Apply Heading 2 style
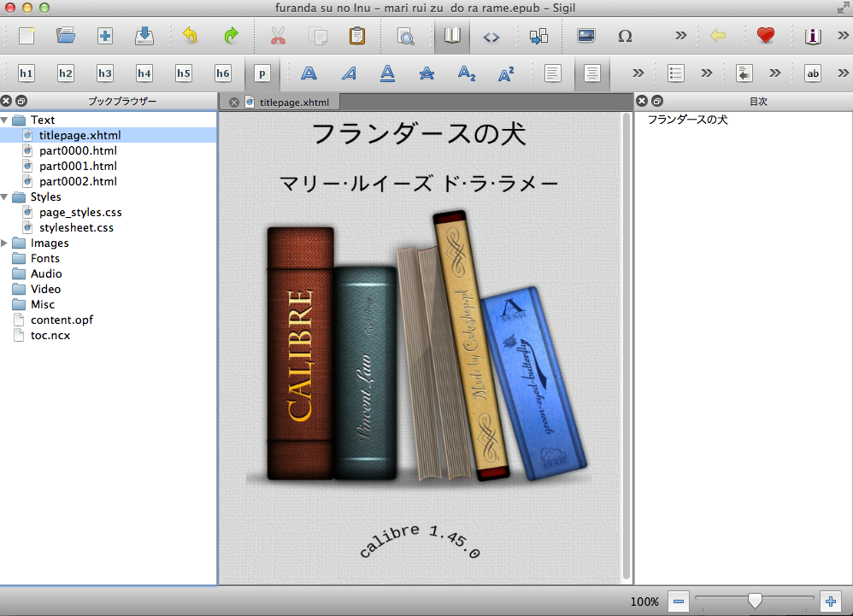853x616 pixels. [66, 73]
